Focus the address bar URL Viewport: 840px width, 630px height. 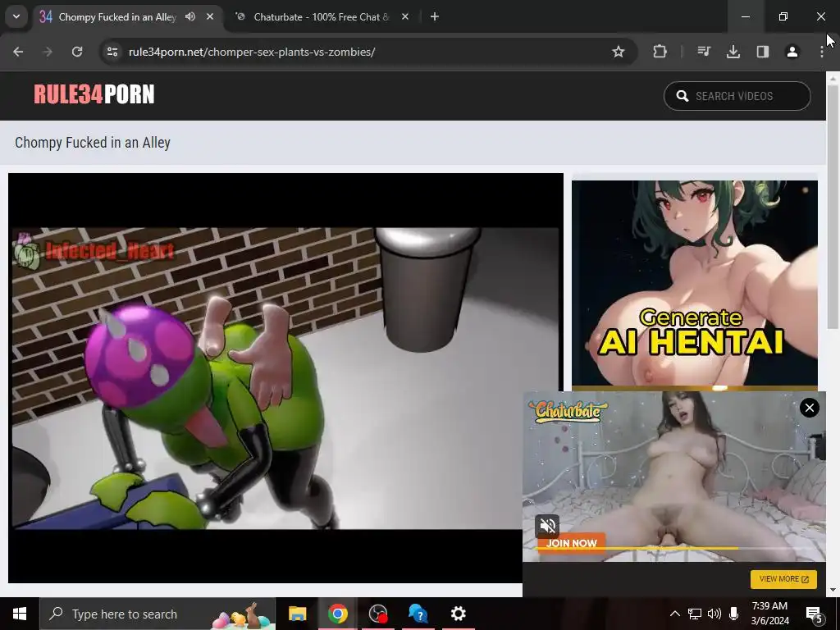tap(252, 52)
